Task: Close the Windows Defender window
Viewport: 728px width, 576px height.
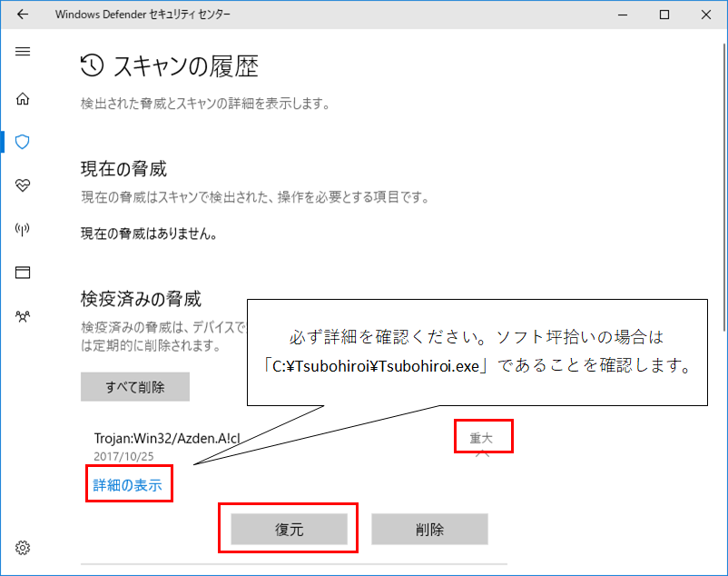Action: pyautogui.click(x=706, y=15)
